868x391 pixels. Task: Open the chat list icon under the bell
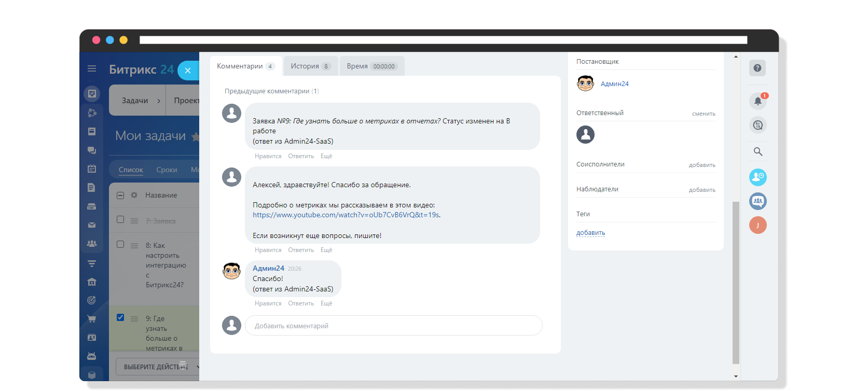(x=758, y=125)
